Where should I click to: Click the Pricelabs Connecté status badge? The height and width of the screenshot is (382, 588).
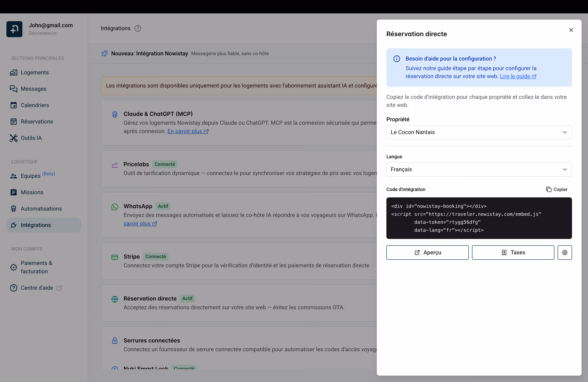165,164
